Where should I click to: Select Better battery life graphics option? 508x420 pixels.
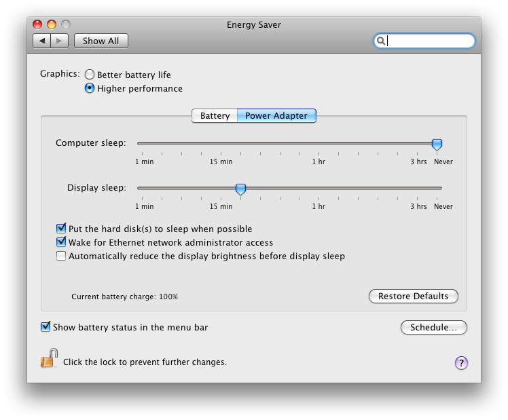pyautogui.click(x=90, y=75)
